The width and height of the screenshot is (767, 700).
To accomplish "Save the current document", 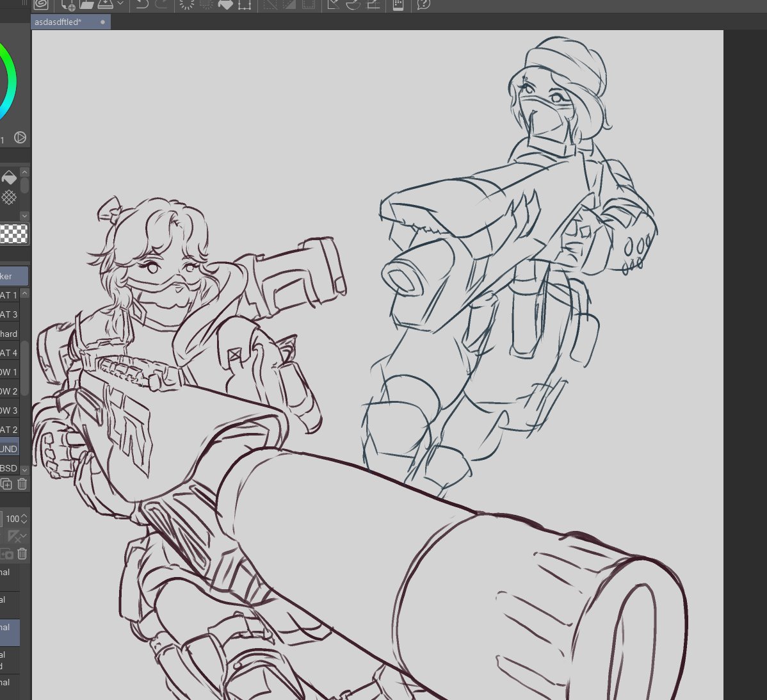I will click(105, 4).
